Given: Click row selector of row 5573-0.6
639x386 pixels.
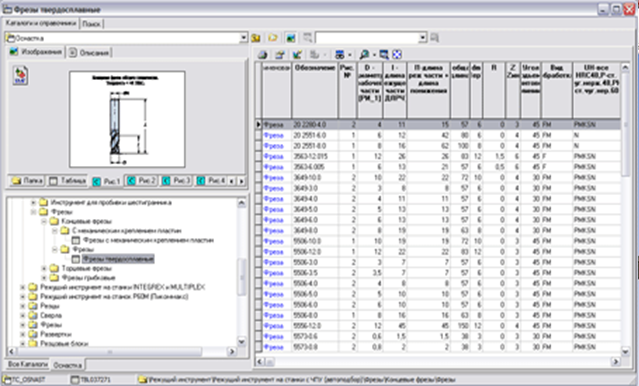Looking at the screenshot, I should tap(258, 336).
